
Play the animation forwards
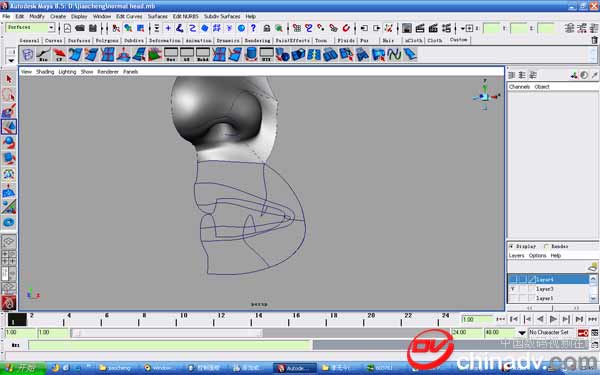point(553,319)
